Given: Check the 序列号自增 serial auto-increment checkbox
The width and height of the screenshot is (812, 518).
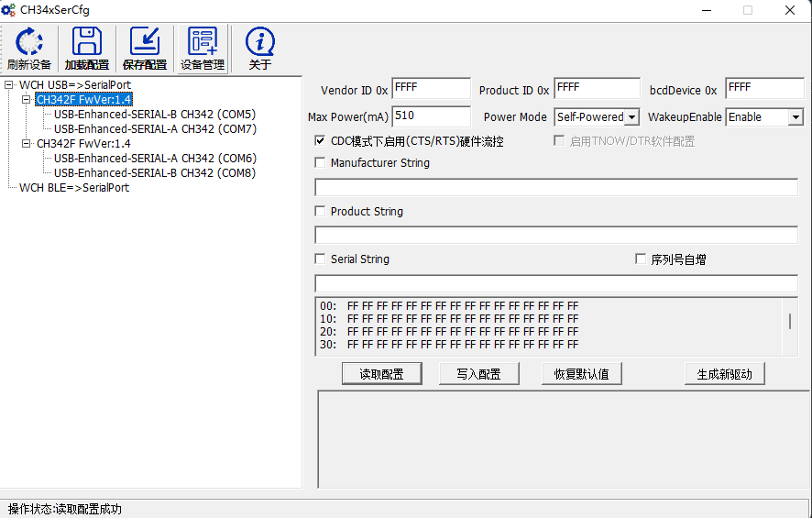Looking at the screenshot, I should [x=641, y=259].
